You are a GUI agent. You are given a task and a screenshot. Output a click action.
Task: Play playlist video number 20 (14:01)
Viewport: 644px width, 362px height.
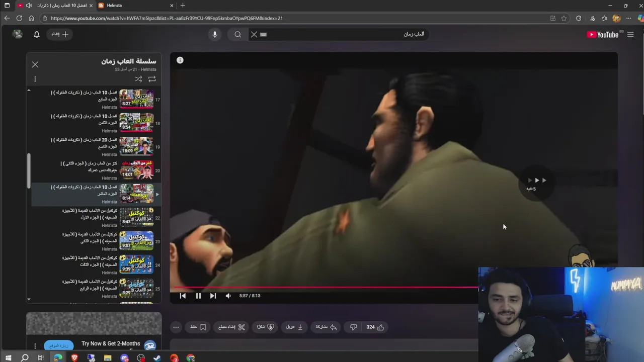96,170
